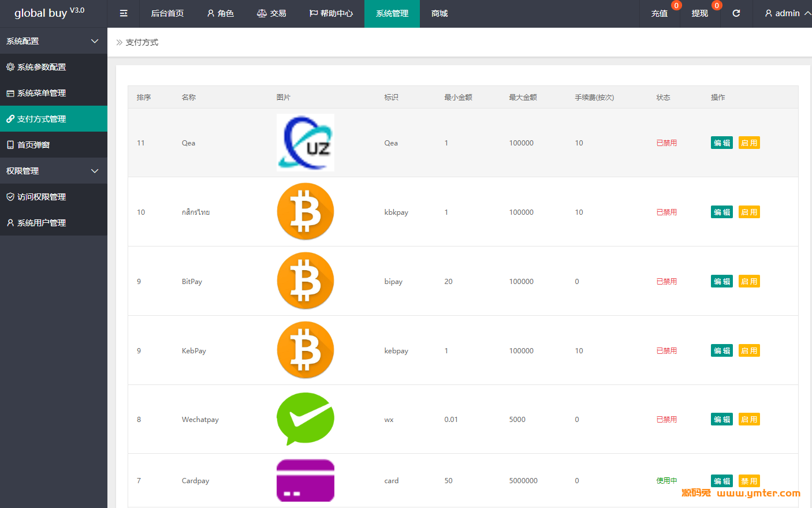This screenshot has width=812, height=508.
Task: Click the bipay identifier cell
Action: (393, 281)
